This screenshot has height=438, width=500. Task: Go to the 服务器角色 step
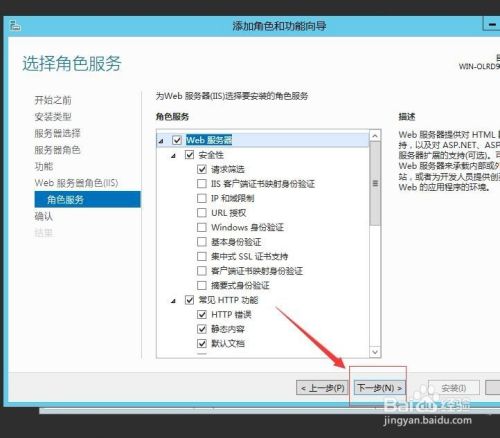point(57,150)
